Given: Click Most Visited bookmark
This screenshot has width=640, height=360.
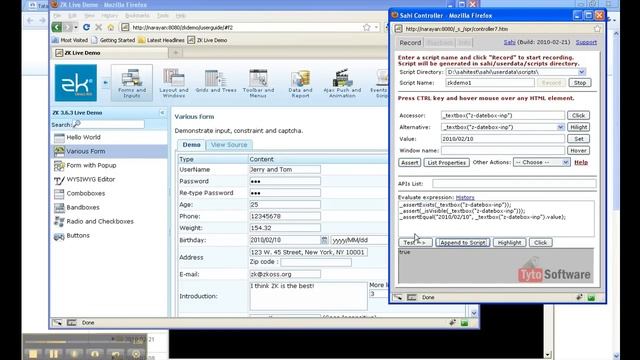Looking at the screenshot, I should 70,40.
